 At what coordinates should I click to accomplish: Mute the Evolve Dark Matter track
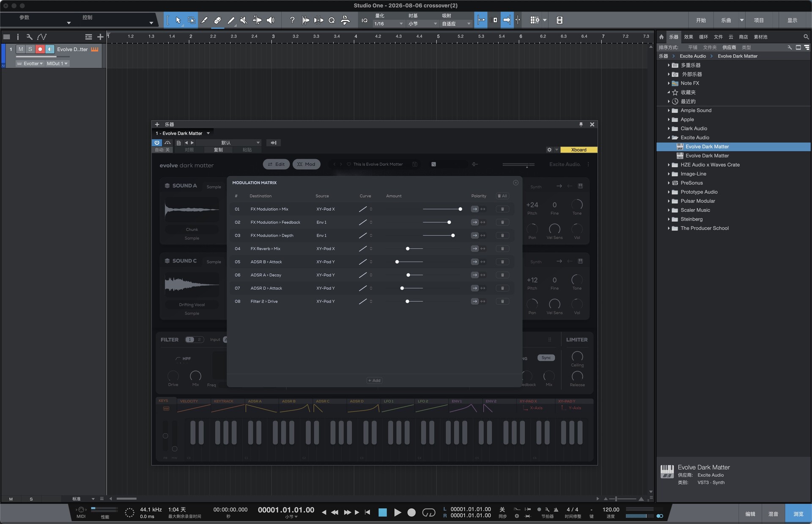click(21, 49)
